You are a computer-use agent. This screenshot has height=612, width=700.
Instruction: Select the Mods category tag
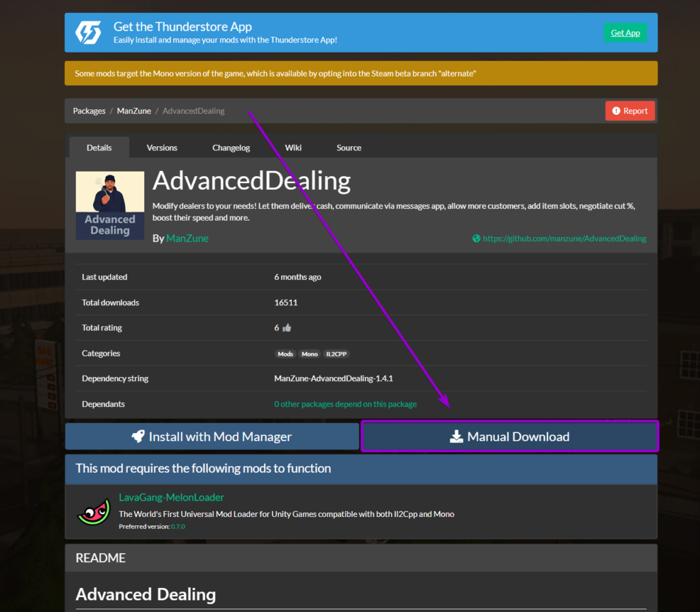click(x=285, y=354)
